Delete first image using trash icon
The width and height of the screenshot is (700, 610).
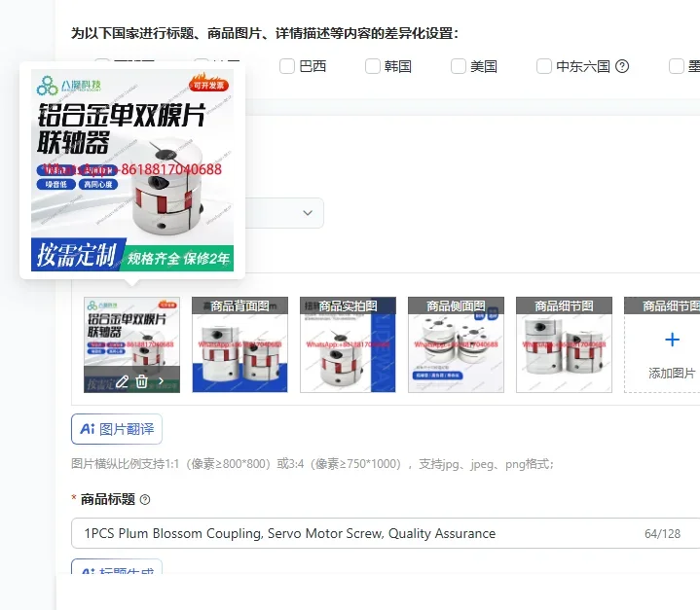[x=141, y=381]
